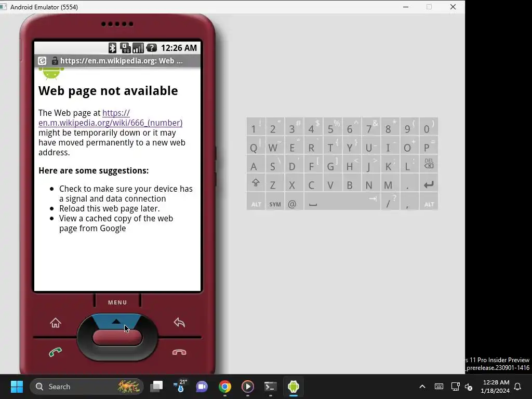Image resolution: width=532 pixels, height=399 pixels.
Task: Hit the 1 key
Action: pos(256,127)
